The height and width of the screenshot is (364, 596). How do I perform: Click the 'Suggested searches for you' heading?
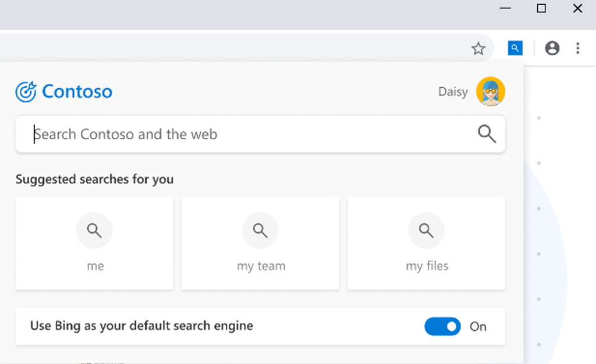[x=94, y=179]
